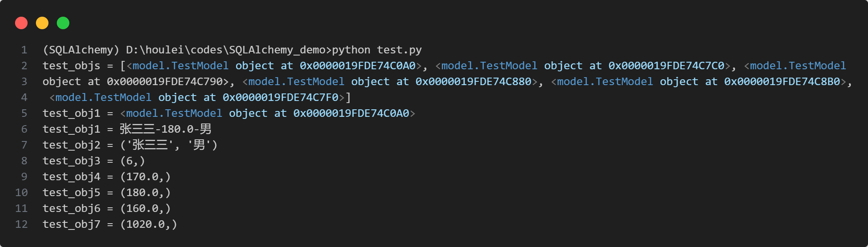The image size is (868, 247).
Task: Click the "(1020.0,)" value of test_obj7
Action: pyautogui.click(x=149, y=224)
